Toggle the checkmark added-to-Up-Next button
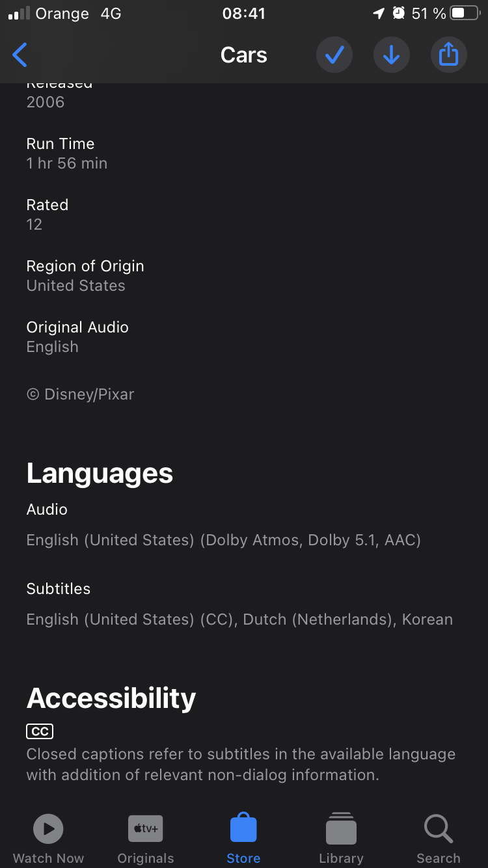488x868 pixels. 334,55
